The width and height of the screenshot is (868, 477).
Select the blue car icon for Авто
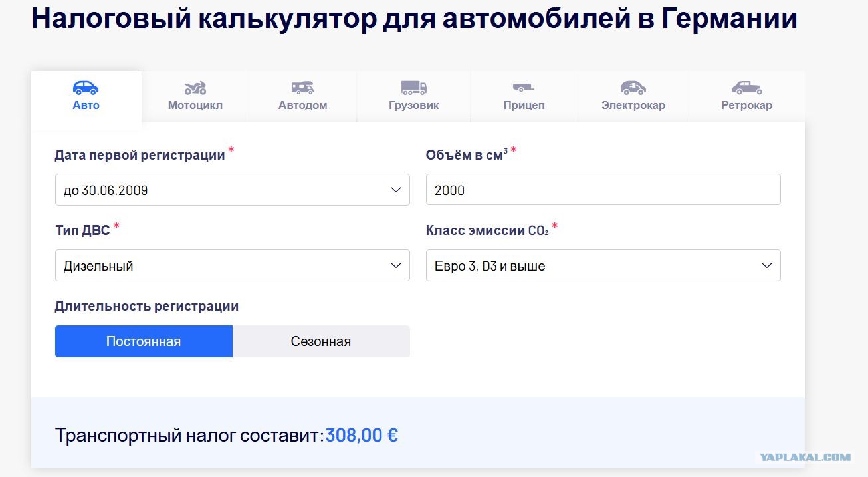tap(86, 88)
